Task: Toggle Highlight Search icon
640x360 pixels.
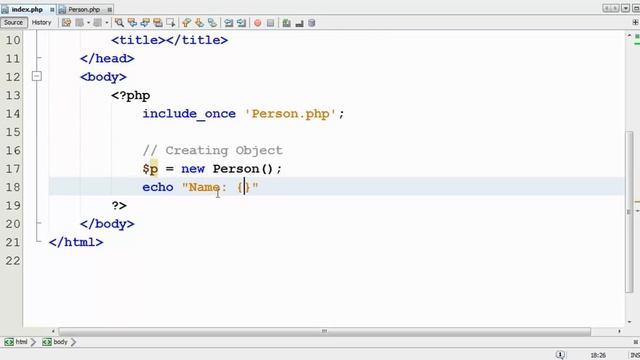Action: [x=158, y=23]
